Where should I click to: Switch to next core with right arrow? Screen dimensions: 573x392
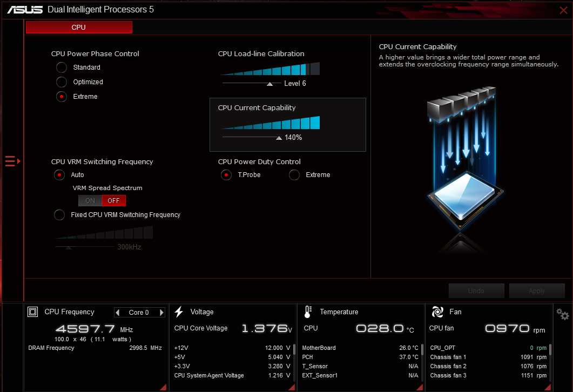click(x=161, y=312)
